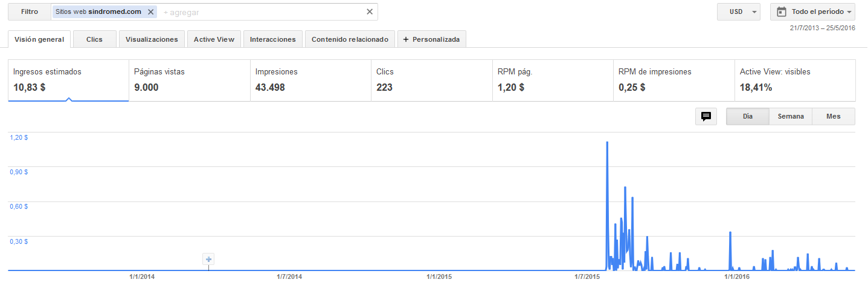Screen dimensions: 868x288
Task: Open the Filtro filter button
Action: pyautogui.click(x=29, y=12)
